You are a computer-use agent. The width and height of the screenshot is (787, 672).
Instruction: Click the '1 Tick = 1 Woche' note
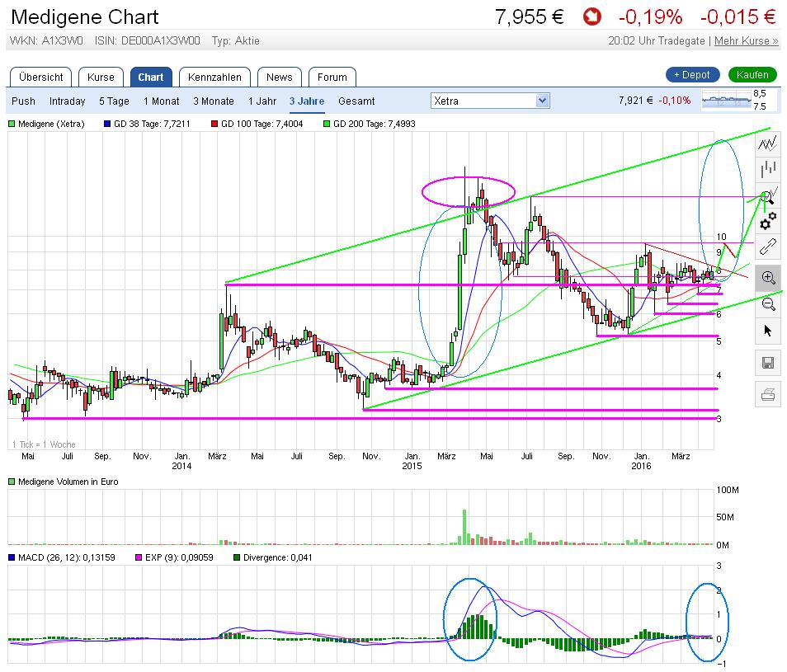44,444
